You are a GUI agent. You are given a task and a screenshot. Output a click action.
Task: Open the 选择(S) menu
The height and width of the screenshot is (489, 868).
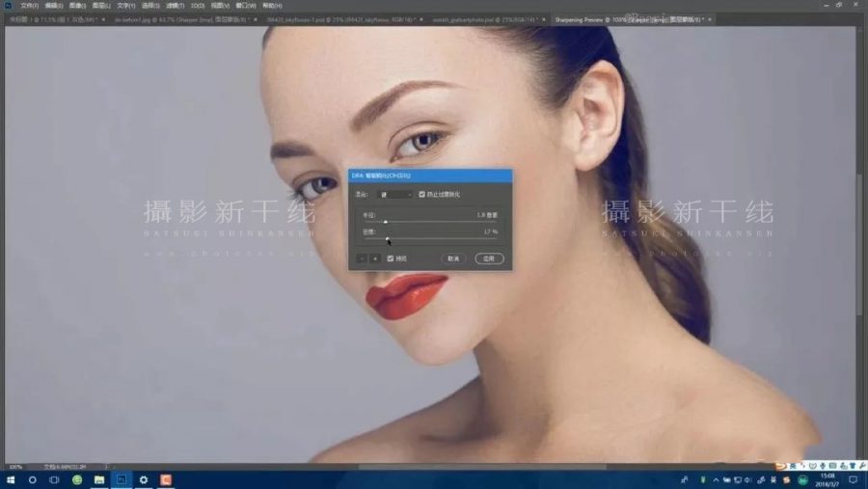[150, 6]
